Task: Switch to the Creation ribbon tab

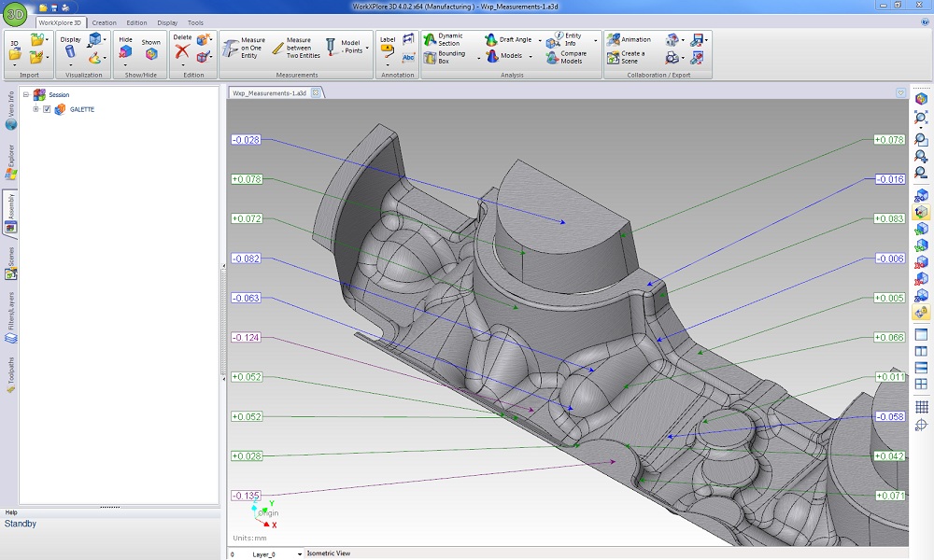Action: pos(104,22)
